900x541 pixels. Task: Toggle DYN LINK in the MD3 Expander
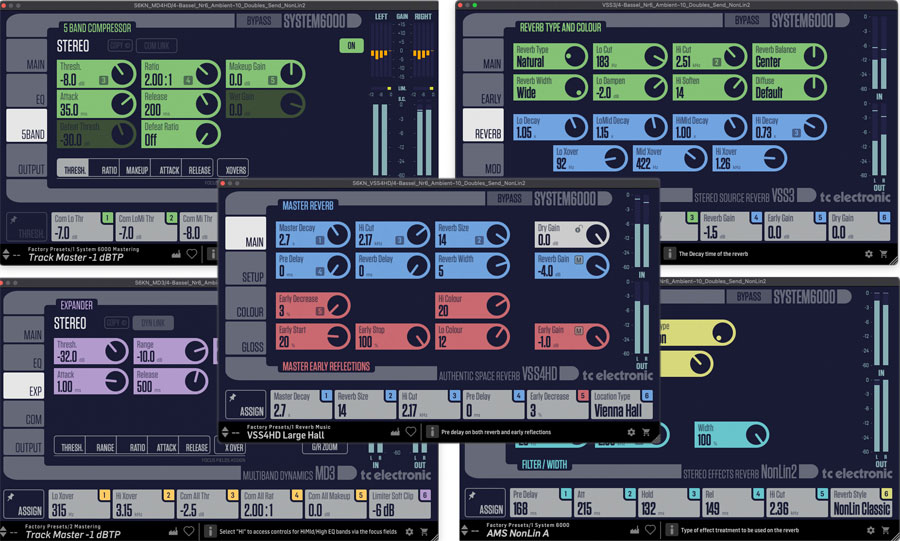click(153, 323)
